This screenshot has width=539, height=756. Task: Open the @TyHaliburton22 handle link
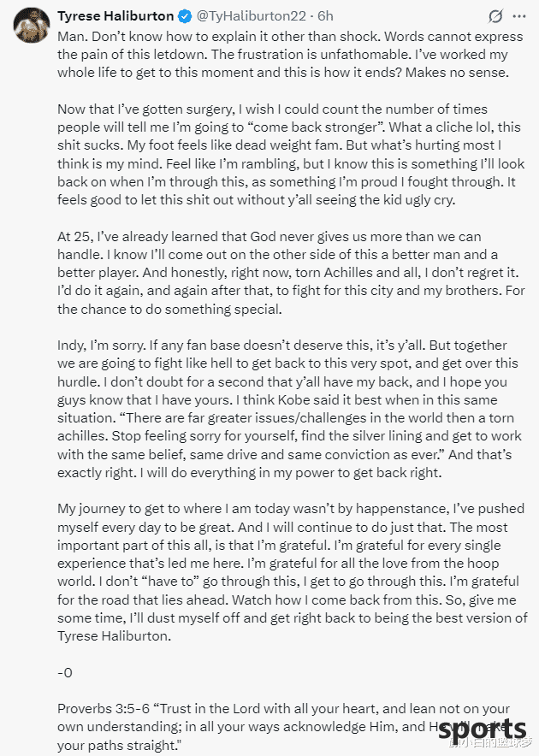coord(251,16)
